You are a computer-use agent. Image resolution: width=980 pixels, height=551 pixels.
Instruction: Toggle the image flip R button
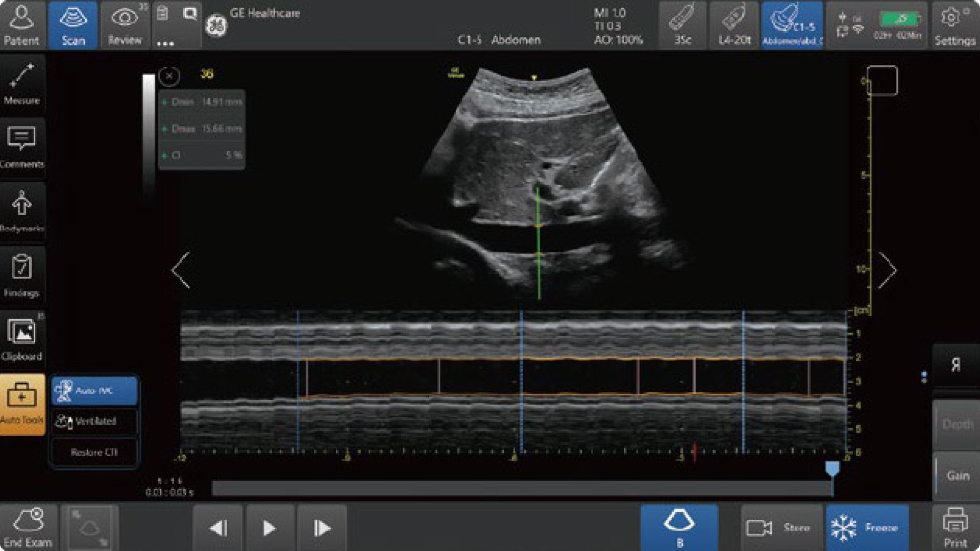tap(956, 365)
